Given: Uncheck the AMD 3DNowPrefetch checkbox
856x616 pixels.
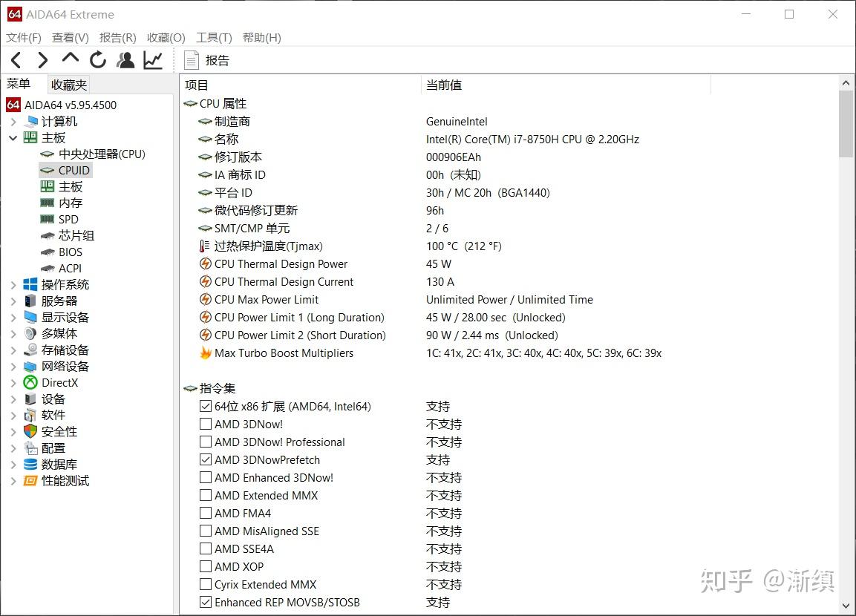Looking at the screenshot, I should coord(206,459).
